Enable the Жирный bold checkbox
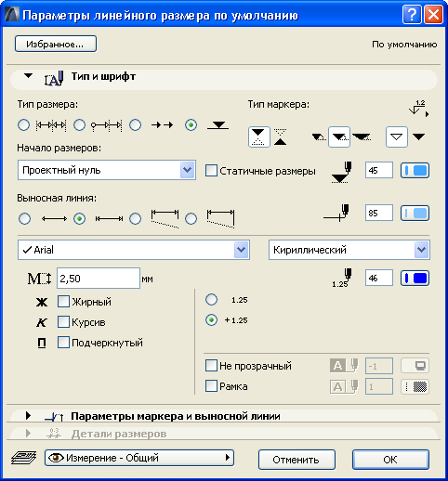Image resolution: width=448 pixels, height=481 pixels. pyautogui.click(x=63, y=302)
